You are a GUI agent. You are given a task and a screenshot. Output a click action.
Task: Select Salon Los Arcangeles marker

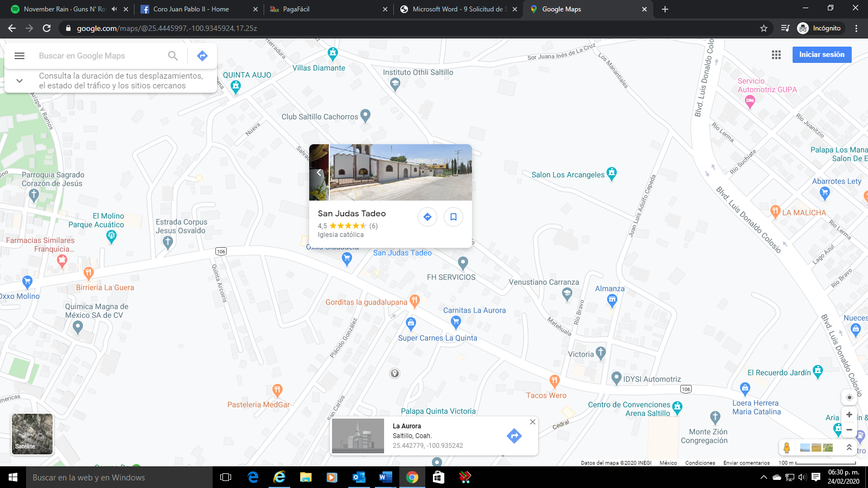pyautogui.click(x=612, y=174)
